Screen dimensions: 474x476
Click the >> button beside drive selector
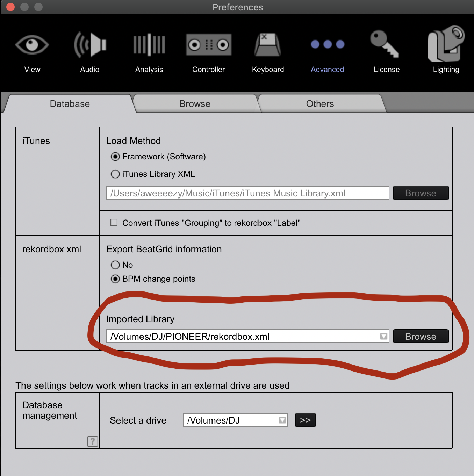[x=305, y=420]
